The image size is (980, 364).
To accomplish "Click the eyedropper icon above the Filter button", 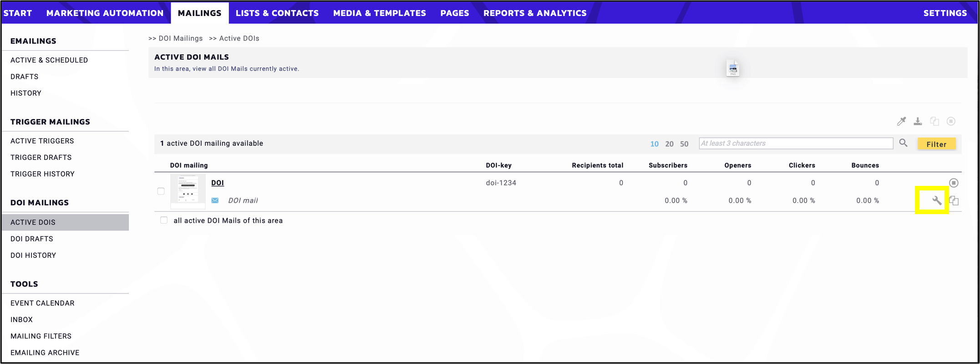I will point(901,121).
